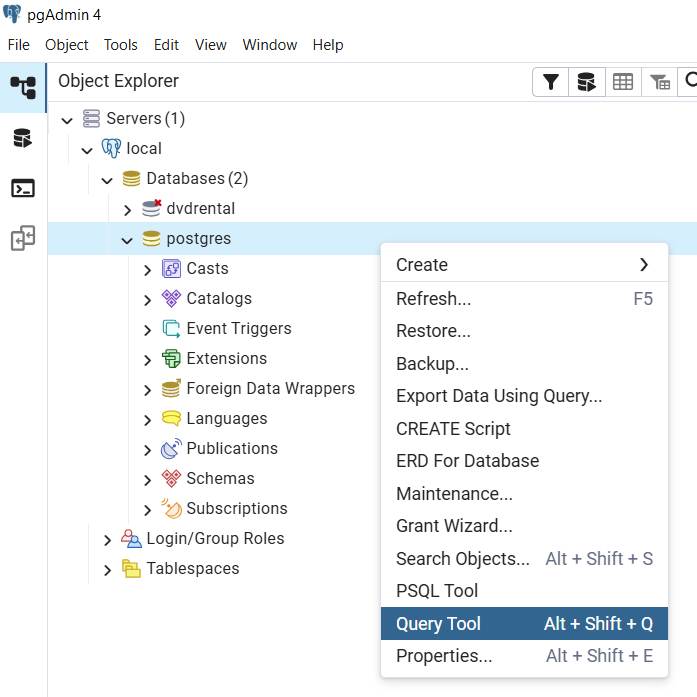Choose Maintenance... from context menu
This screenshot has width=697, height=697.
(x=524, y=493)
